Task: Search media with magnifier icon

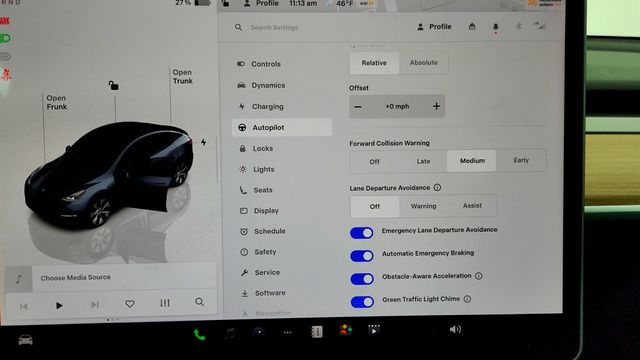Action: (200, 302)
